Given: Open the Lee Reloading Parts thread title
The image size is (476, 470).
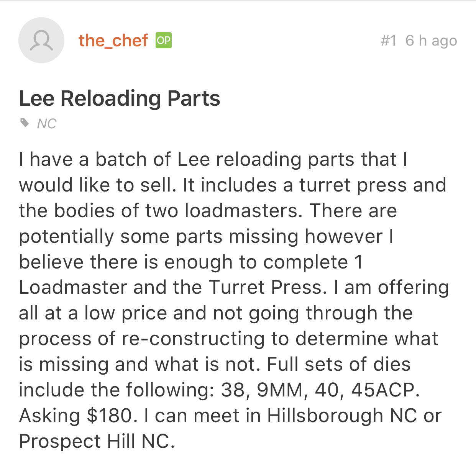Looking at the screenshot, I should coord(120,98).
